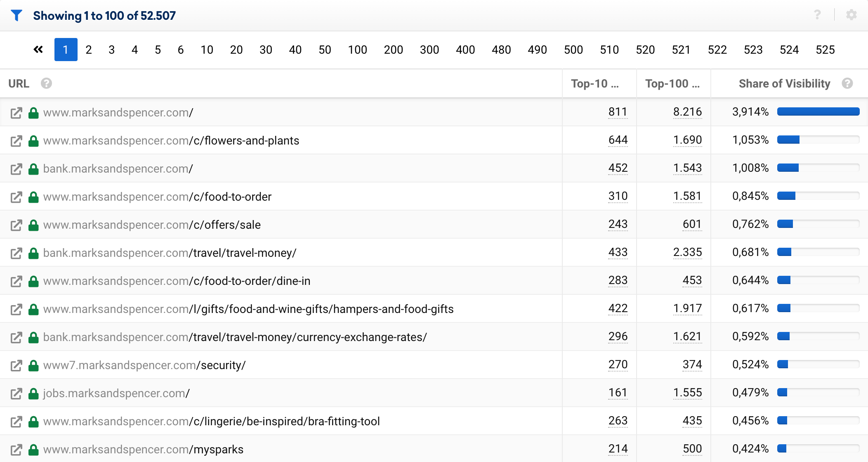The height and width of the screenshot is (462, 868).
Task: Go to previous pages double-arrow
Action: click(38, 50)
